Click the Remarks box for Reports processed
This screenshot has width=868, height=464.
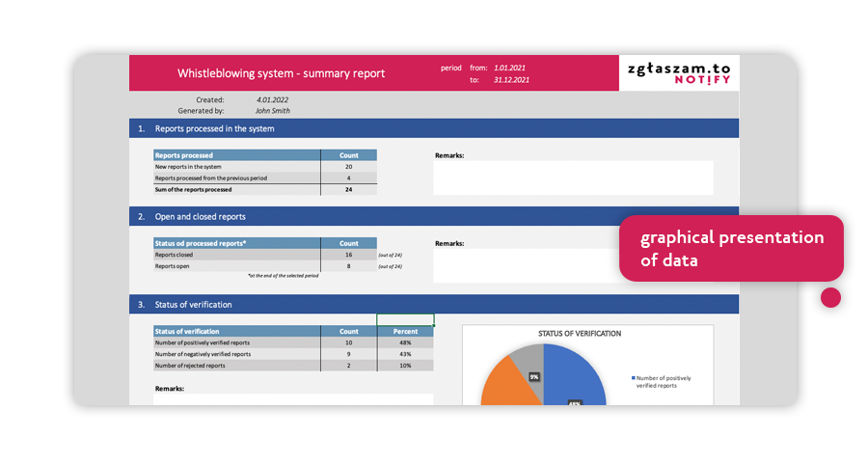573,177
